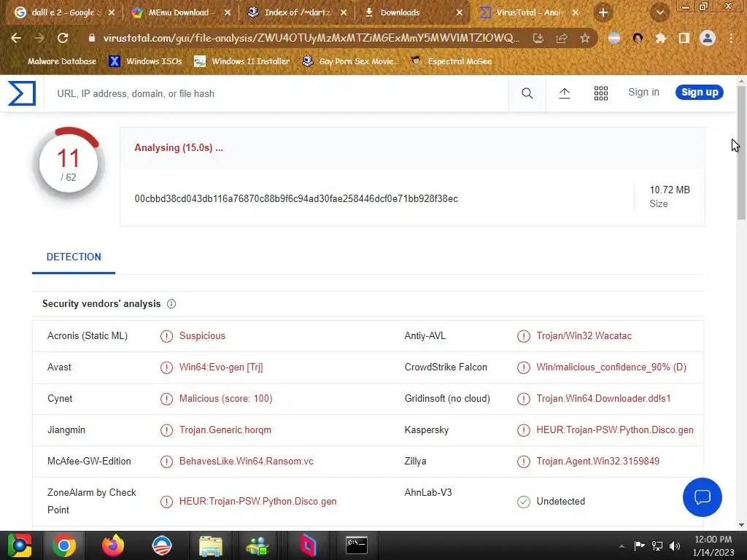Close the Downloads tab

click(x=460, y=13)
